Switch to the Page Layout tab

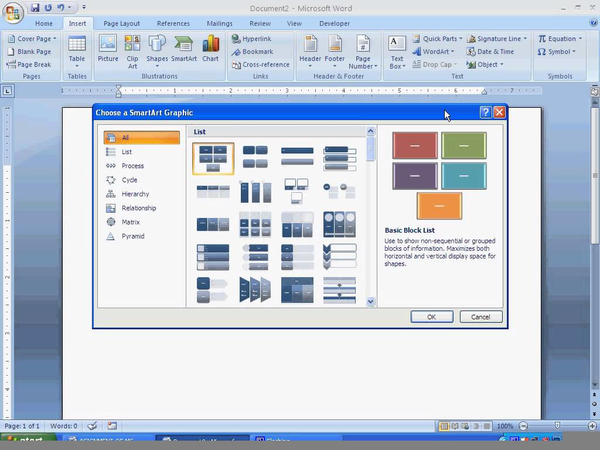pos(124,22)
